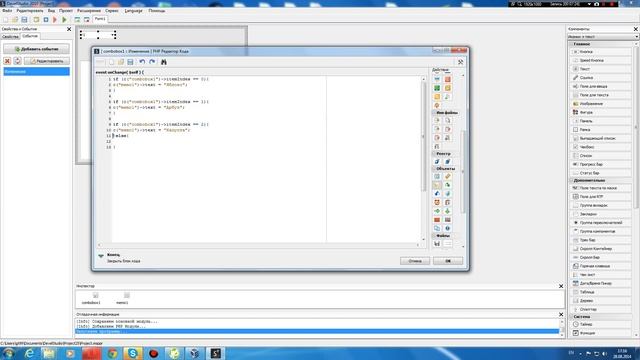Select the Изображение component

(600, 104)
